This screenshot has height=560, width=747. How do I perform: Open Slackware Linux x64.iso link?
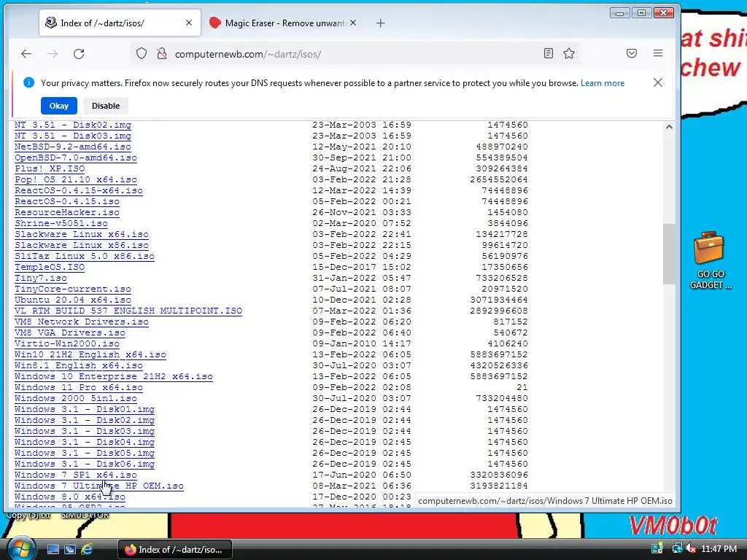point(82,234)
